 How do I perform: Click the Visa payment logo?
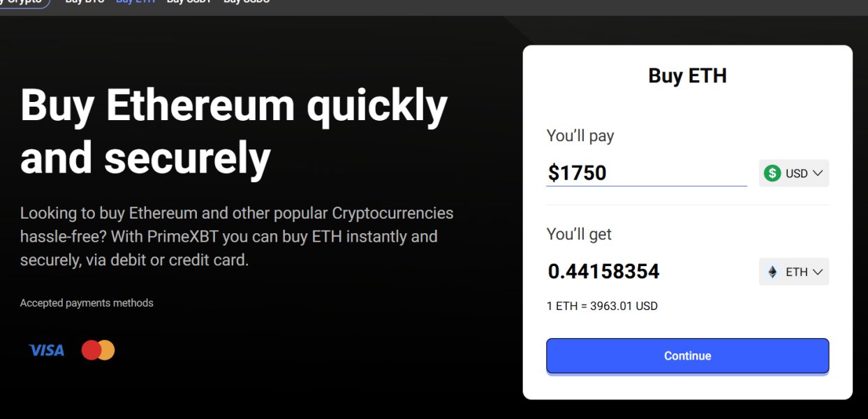click(46, 351)
